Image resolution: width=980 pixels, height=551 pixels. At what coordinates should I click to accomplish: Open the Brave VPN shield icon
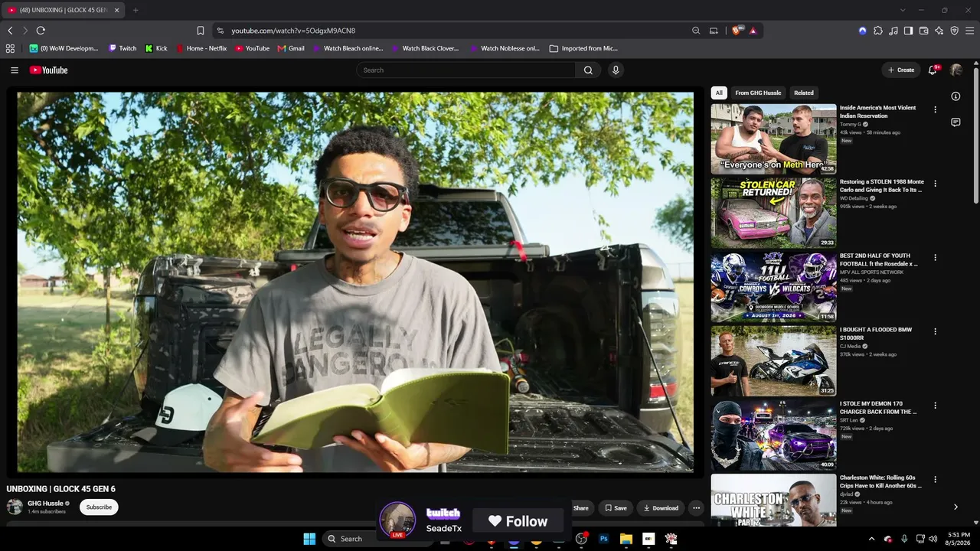pyautogui.click(x=955, y=31)
